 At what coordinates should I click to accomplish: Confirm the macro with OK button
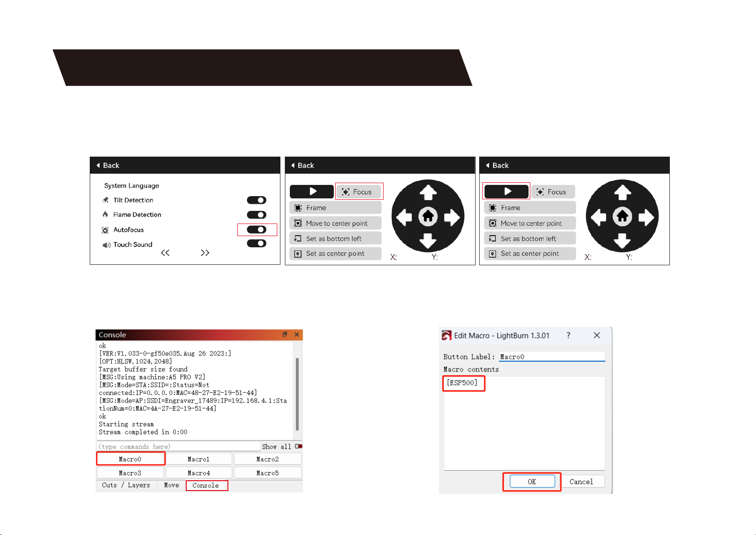(532, 482)
